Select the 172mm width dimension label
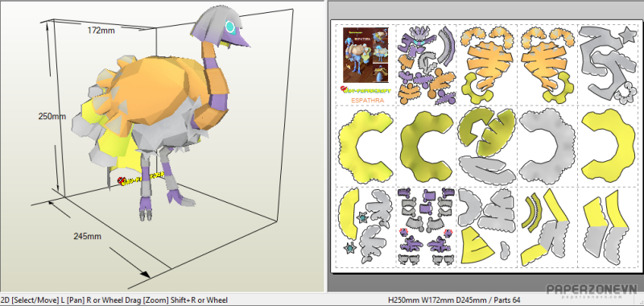 [x=101, y=30]
